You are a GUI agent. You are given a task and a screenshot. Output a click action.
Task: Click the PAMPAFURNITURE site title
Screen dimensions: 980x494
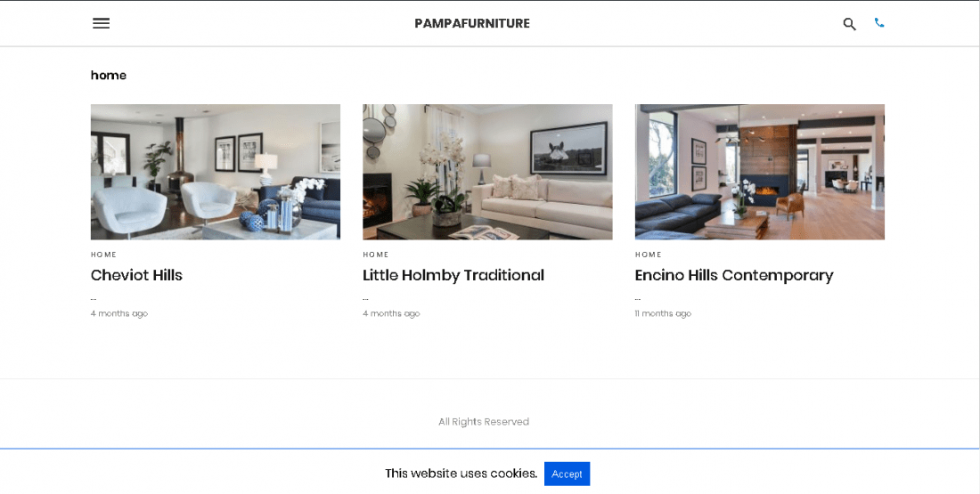pyautogui.click(x=472, y=23)
